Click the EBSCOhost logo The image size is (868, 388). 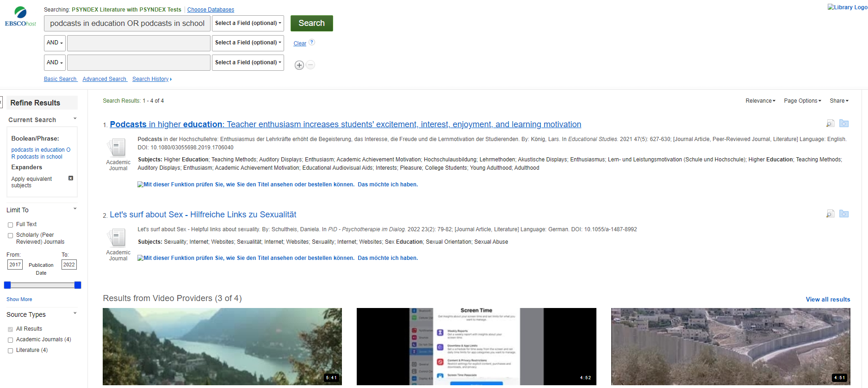(x=20, y=17)
